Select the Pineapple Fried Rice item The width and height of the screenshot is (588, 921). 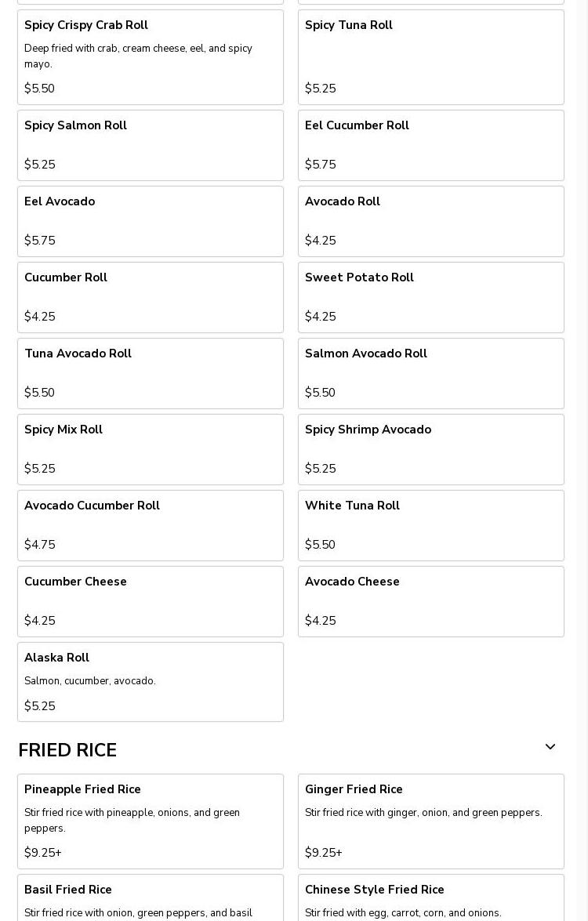[x=151, y=821]
